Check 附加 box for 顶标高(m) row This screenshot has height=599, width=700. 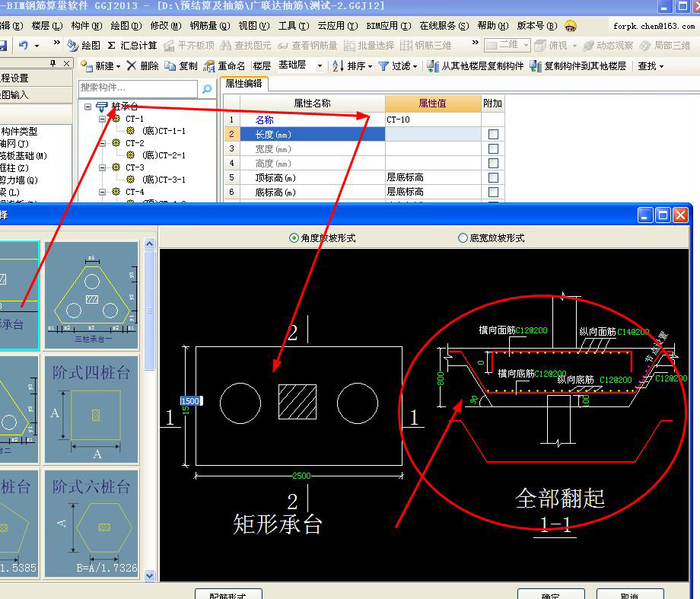[x=493, y=178]
